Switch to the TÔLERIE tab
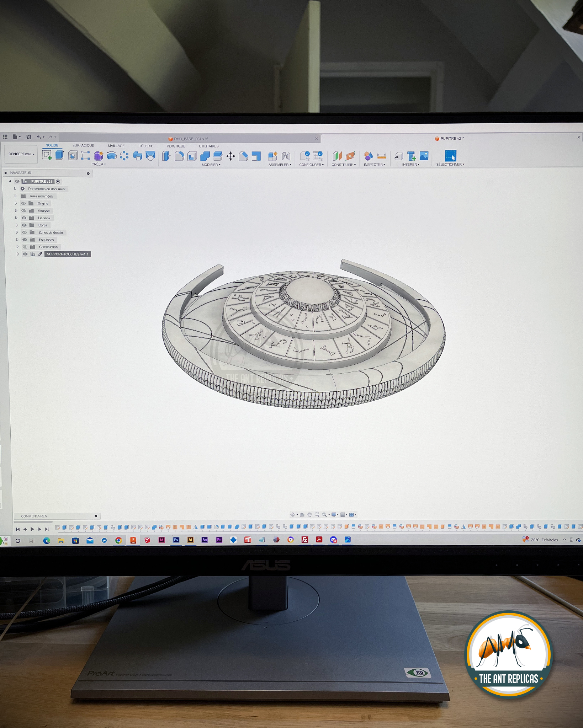The height and width of the screenshot is (728, 583). click(x=146, y=146)
